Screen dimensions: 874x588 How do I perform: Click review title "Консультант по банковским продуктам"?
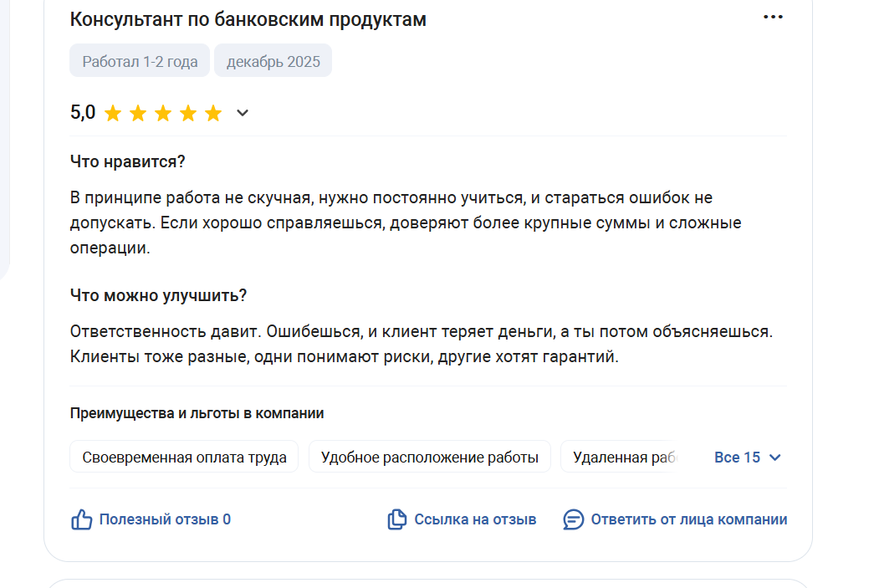click(x=248, y=20)
